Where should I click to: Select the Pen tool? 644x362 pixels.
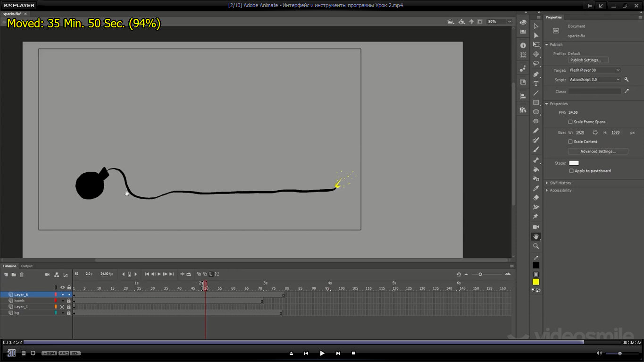click(536, 74)
